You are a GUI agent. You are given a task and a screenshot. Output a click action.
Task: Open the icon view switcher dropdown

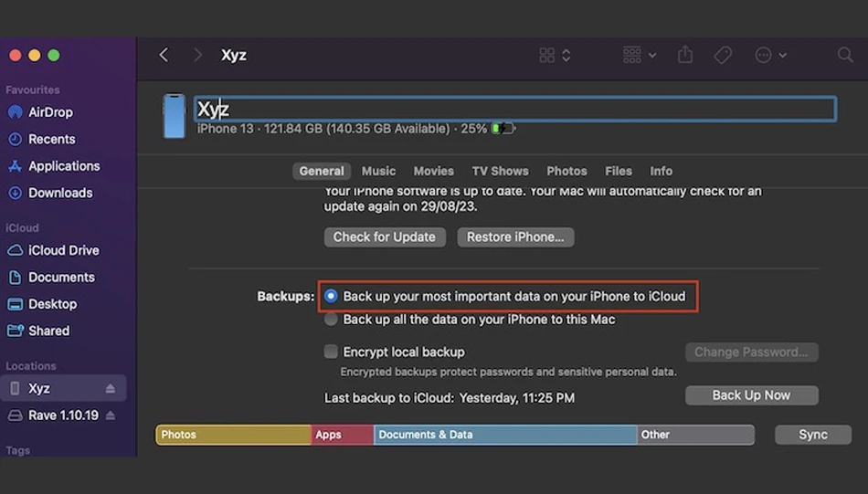pyautogui.click(x=555, y=55)
